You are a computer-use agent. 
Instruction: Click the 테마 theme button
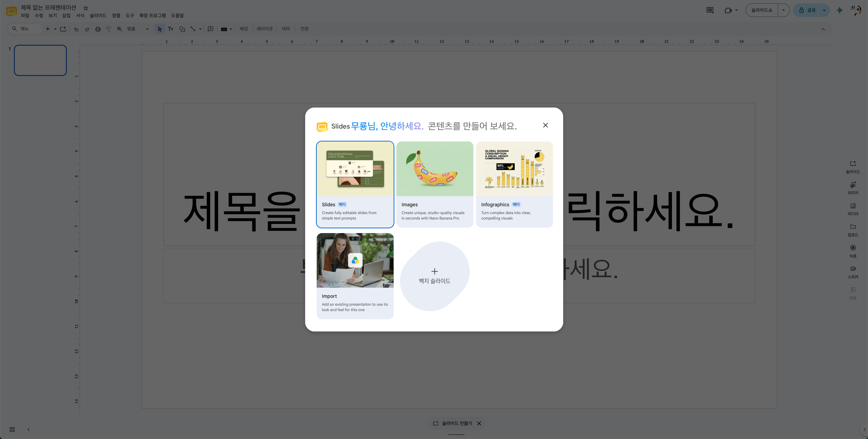point(286,29)
